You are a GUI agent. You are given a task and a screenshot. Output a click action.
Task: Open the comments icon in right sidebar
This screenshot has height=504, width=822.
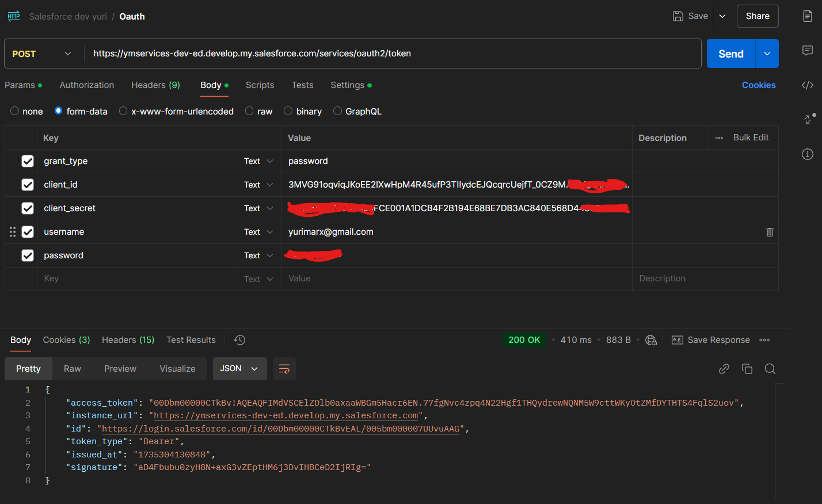click(808, 51)
